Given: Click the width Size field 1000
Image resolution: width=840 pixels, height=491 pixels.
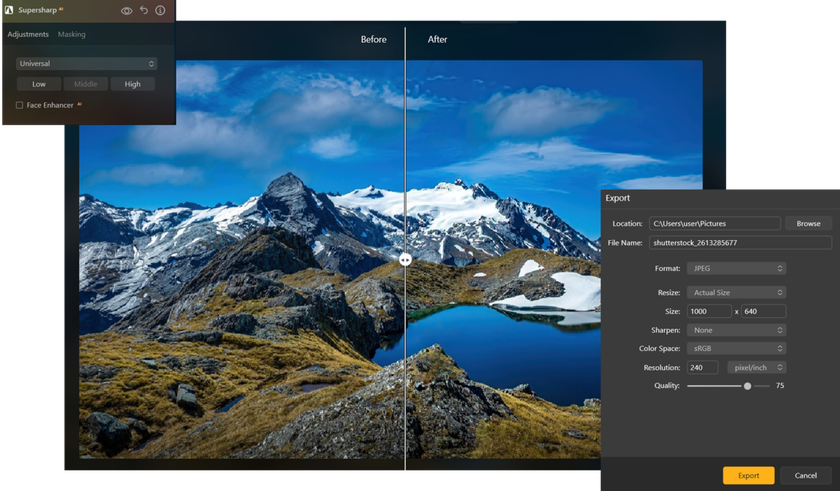Looking at the screenshot, I should [709, 311].
